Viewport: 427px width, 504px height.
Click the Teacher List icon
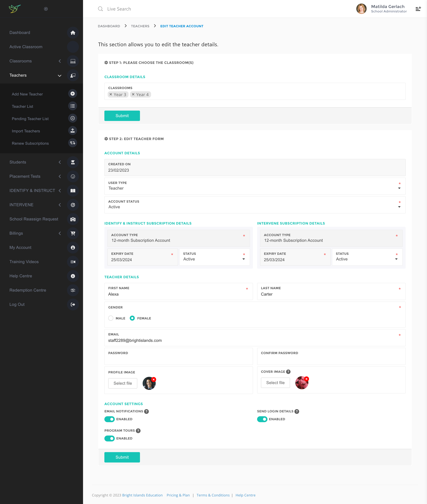(73, 106)
